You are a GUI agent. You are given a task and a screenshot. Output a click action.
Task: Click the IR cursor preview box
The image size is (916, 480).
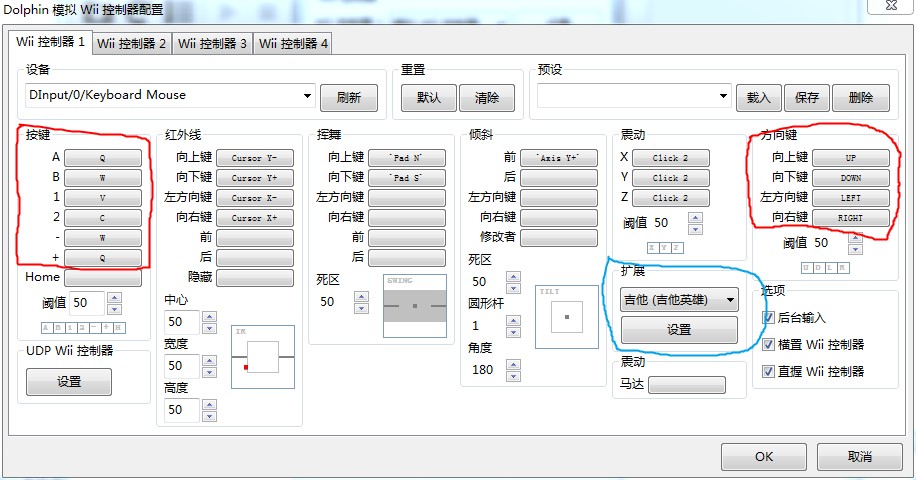point(263,357)
